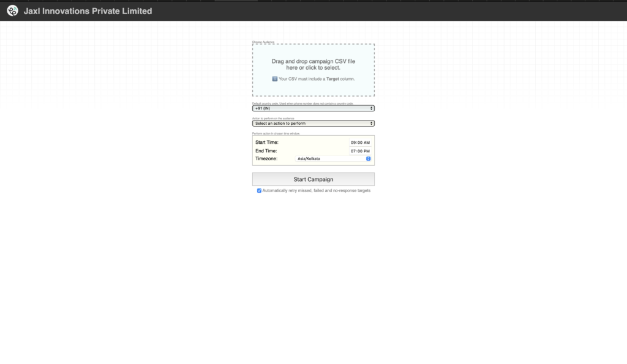Viewport: 627px width, 364px height.
Task: Click the action dropdown stepper arrows
Action: click(372, 124)
